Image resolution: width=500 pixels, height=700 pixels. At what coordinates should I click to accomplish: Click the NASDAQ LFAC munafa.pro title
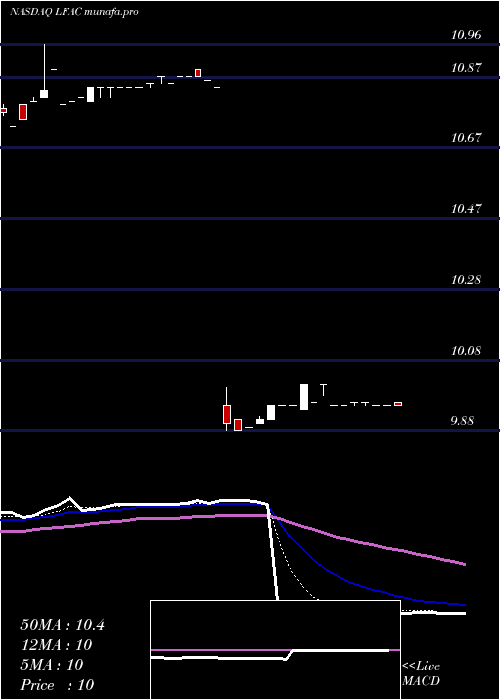coord(74,12)
